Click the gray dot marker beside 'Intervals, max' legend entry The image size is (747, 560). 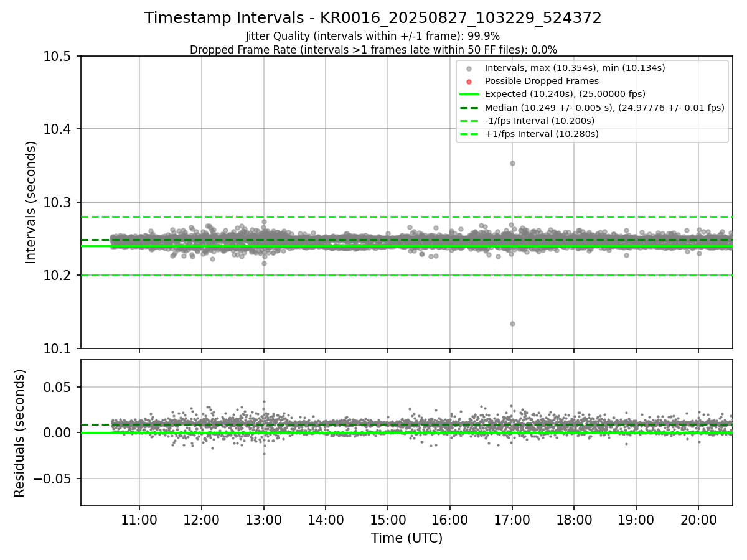click(469, 68)
